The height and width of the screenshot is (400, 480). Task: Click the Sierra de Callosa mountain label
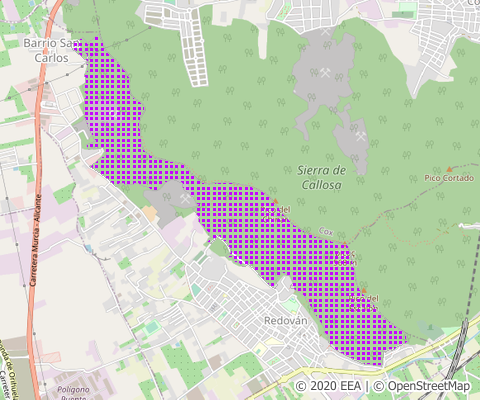[322, 177]
